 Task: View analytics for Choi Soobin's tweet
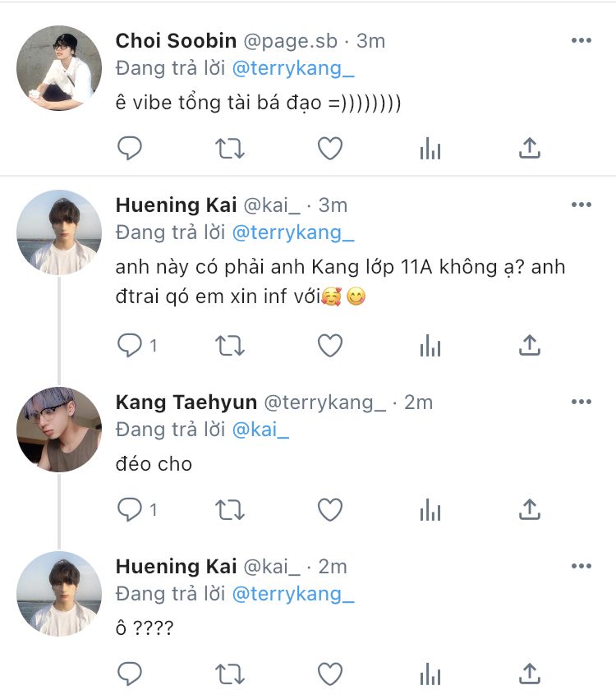click(430, 149)
